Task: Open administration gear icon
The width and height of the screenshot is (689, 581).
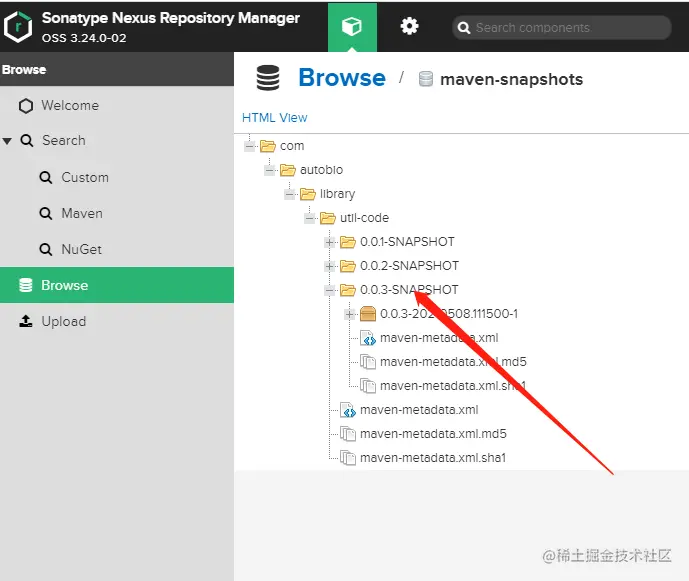Action: click(x=409, y=26)
